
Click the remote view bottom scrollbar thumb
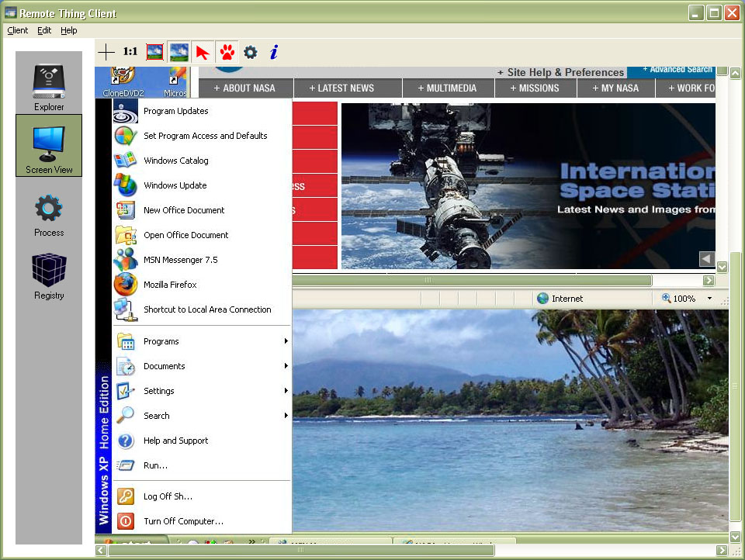[x=302, y=550]
